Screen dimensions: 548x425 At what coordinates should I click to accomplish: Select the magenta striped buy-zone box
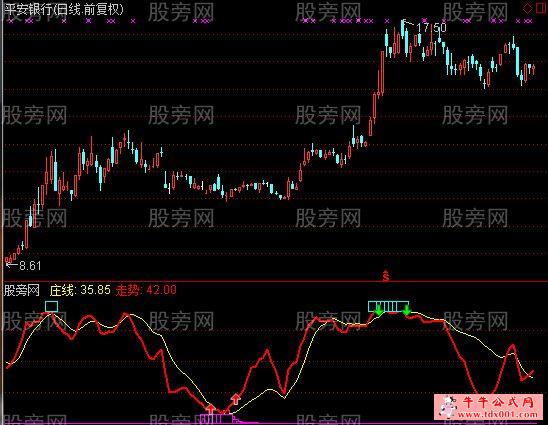point(216,419)
